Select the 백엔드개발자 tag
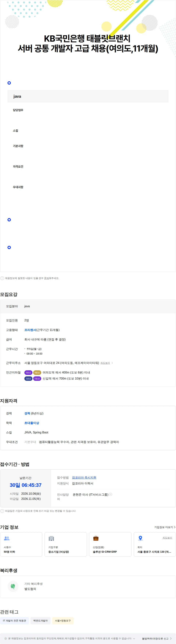This screenshot has height=644, width=176. [41, 621]
